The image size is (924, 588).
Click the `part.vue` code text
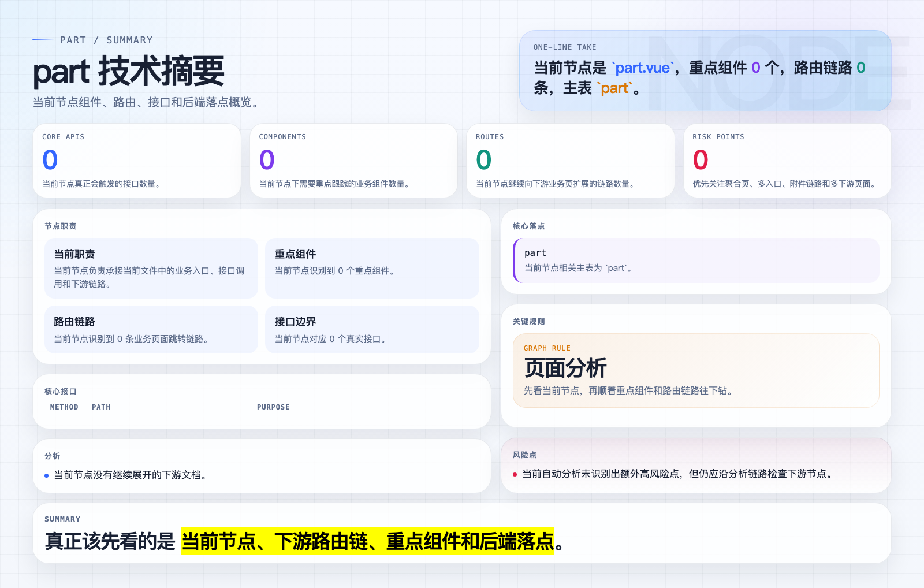pos(643,68)
